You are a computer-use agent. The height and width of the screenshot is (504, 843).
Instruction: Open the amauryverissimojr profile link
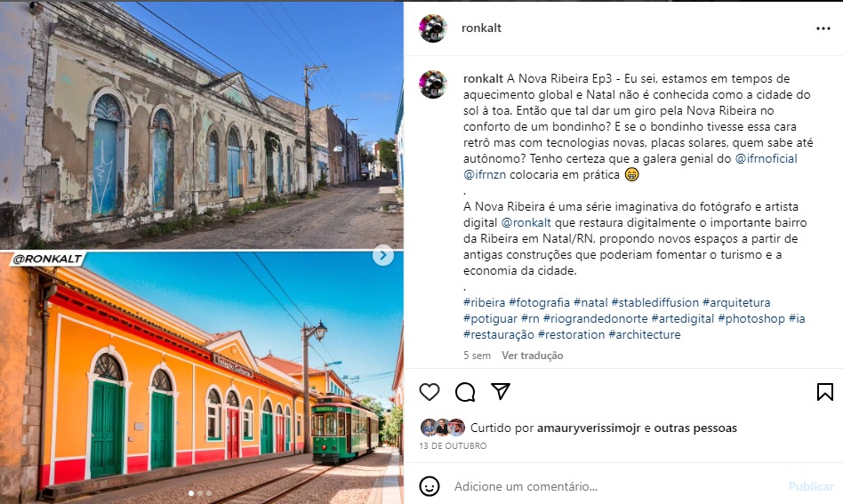pos(589,428)
